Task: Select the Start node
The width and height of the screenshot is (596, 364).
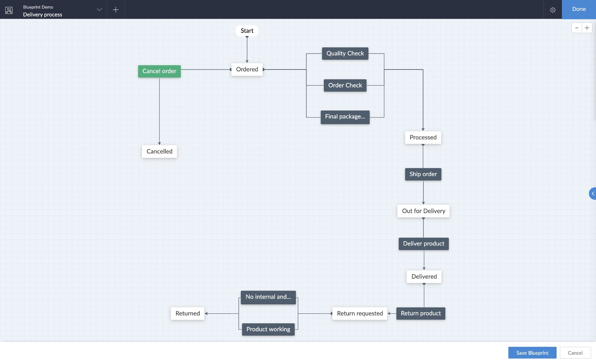Action: (247, 30)
